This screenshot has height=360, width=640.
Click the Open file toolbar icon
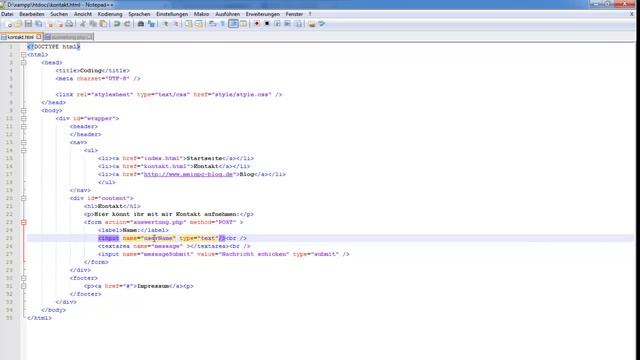tap(18, 24)
